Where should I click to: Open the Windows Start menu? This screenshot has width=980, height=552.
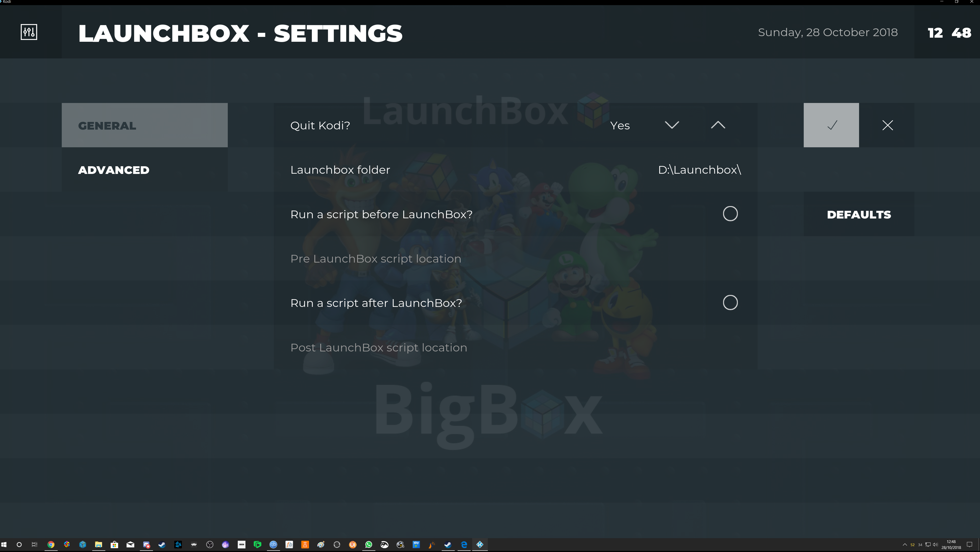(4, 544)
